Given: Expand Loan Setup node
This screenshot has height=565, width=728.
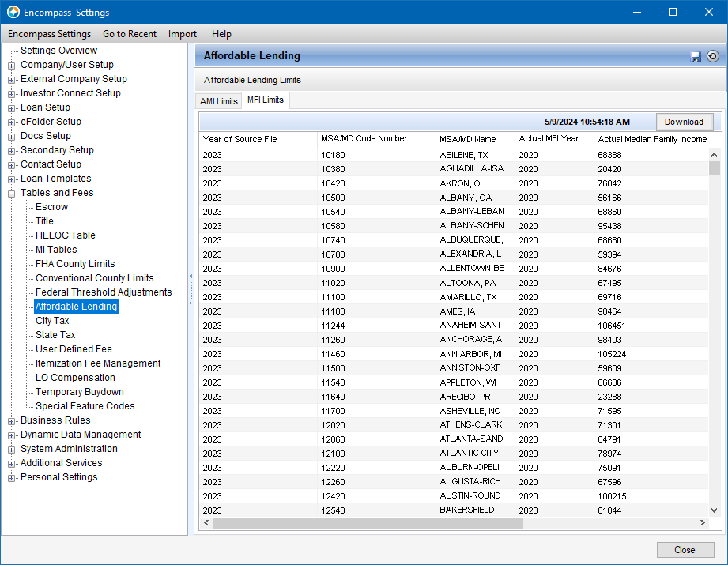Looking at the screenshot, I should coord(12,108).
